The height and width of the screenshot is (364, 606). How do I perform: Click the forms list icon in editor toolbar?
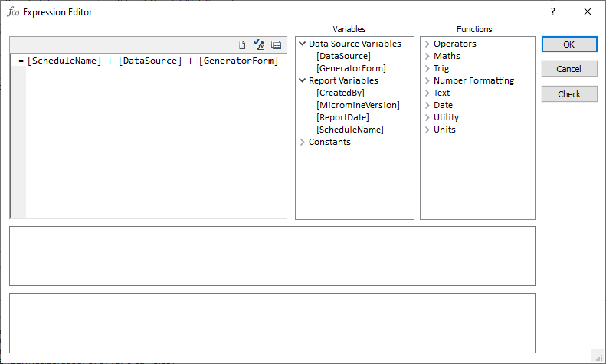276,44
